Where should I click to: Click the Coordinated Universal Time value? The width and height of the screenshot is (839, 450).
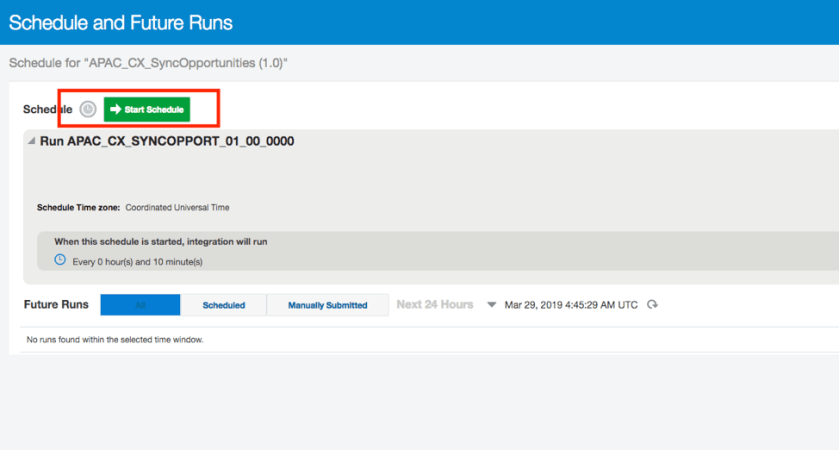pyautogui.click(x=177, y=208)
